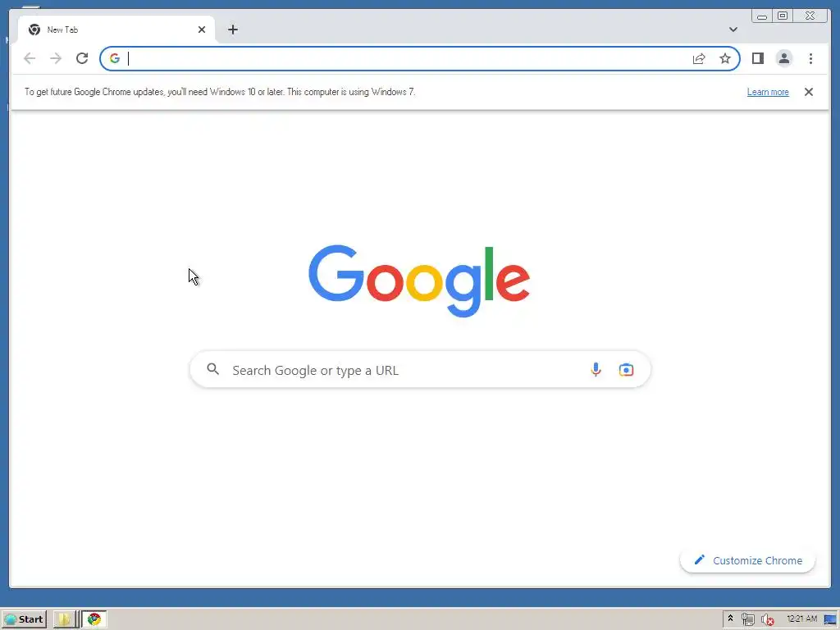Expand the tab search chevron
The height and width of the screenshot is (630, 840).
[x=733, y=30]
